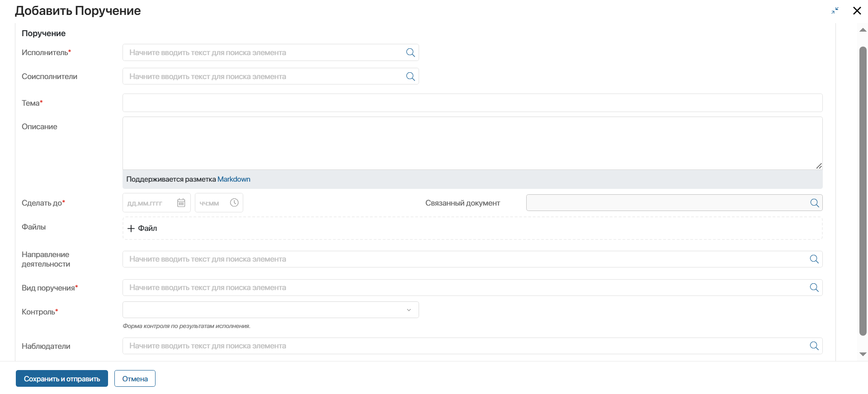Click search icon in Вид поручения field
Screen dimensions: 868x394
coord(814,287)
